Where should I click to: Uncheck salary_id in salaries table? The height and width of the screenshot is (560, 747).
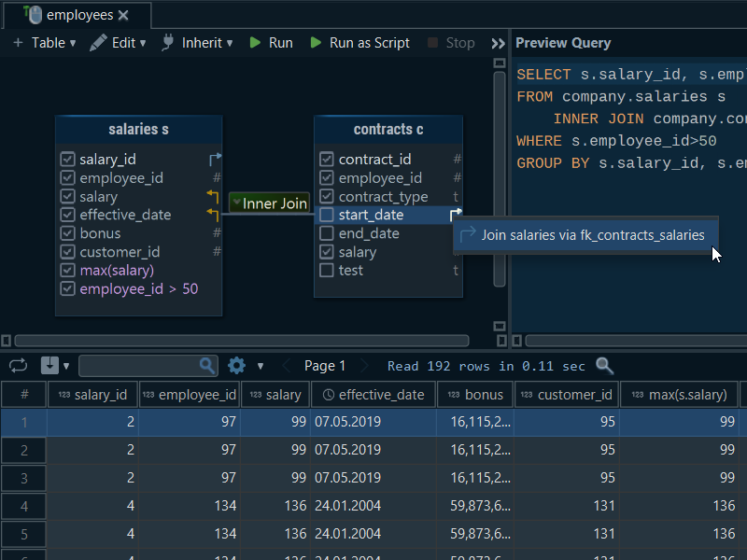pos(67,159)
